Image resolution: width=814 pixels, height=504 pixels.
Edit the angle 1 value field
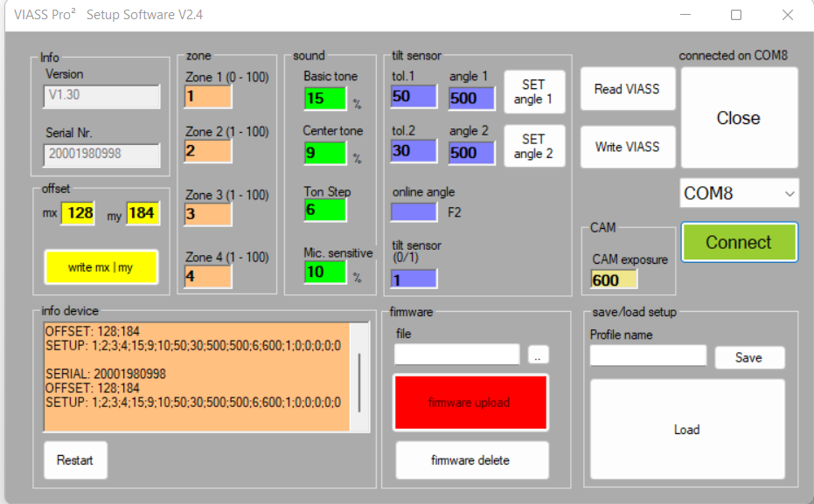[x=471, y=98]
